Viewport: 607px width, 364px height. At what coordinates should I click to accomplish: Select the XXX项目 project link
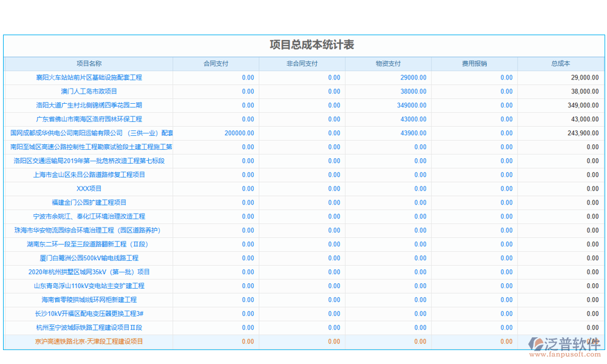pos(89,189)
